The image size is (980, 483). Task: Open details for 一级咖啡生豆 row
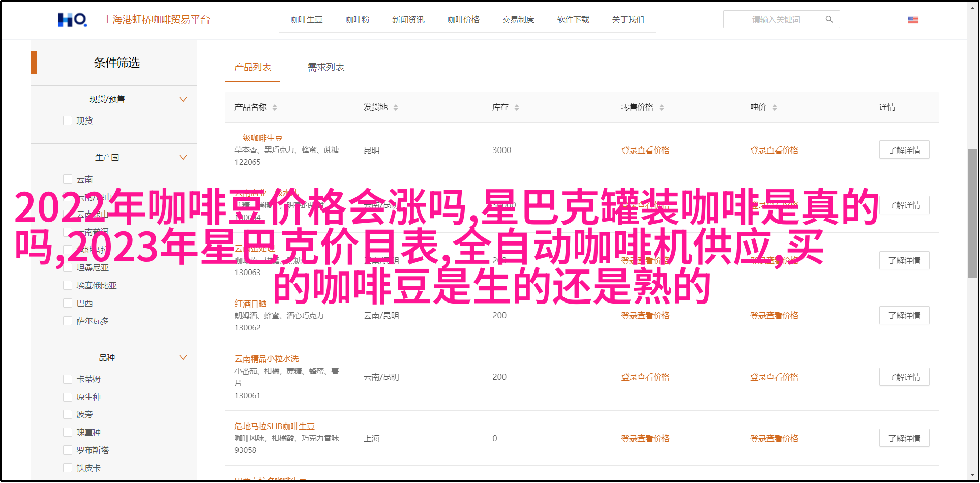904,150
